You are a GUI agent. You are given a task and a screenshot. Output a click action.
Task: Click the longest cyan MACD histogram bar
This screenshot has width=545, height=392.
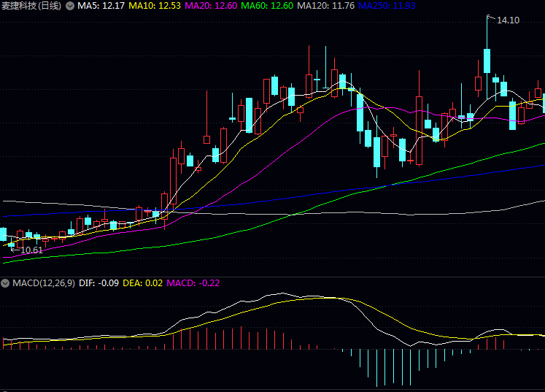[x=377, y=367]
